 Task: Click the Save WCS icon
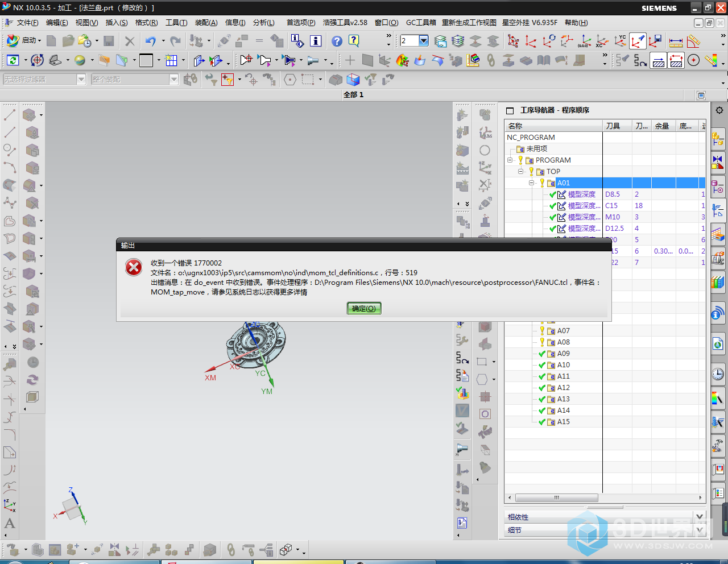coord(655,41)
